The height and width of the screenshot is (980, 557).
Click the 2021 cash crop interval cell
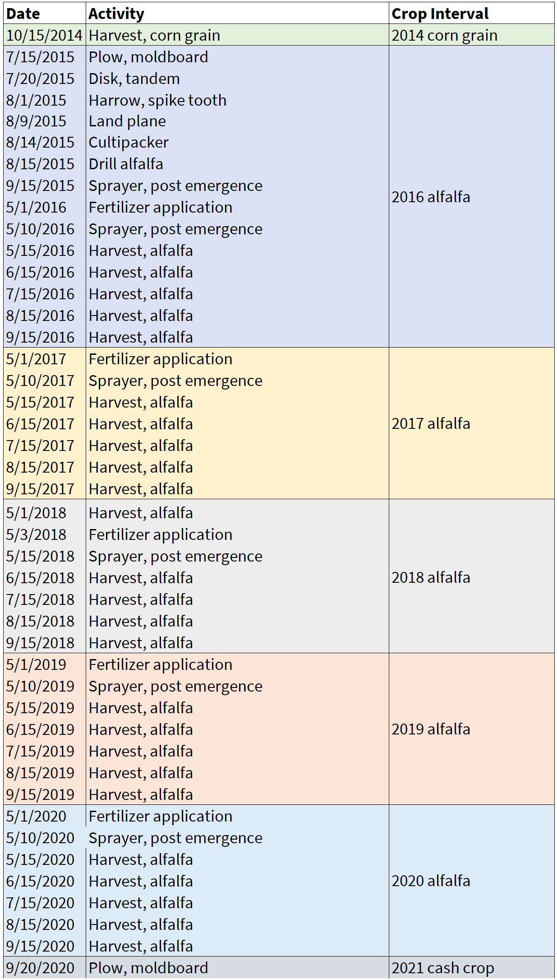[x=442, y=968]
